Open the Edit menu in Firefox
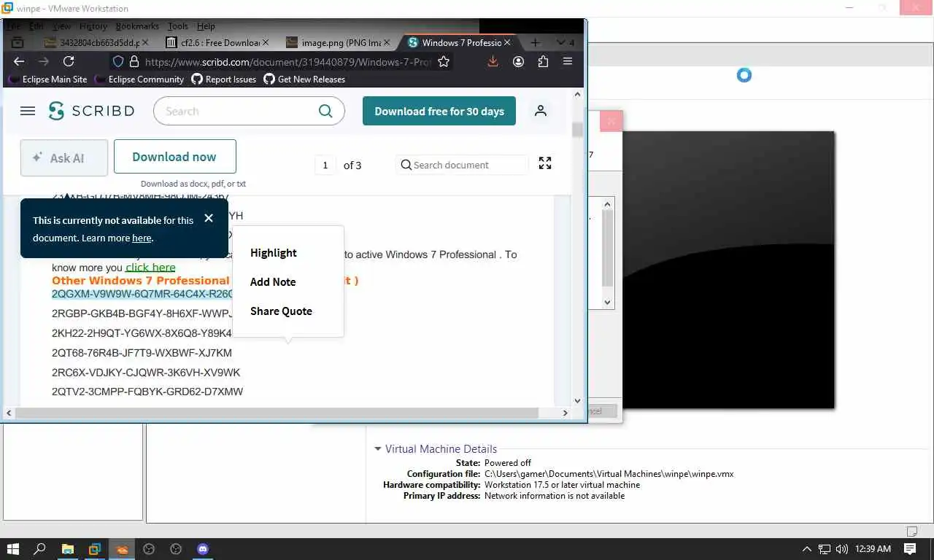Image resolution: width=934 pixels, height=560 pixels. pos(36,26)
